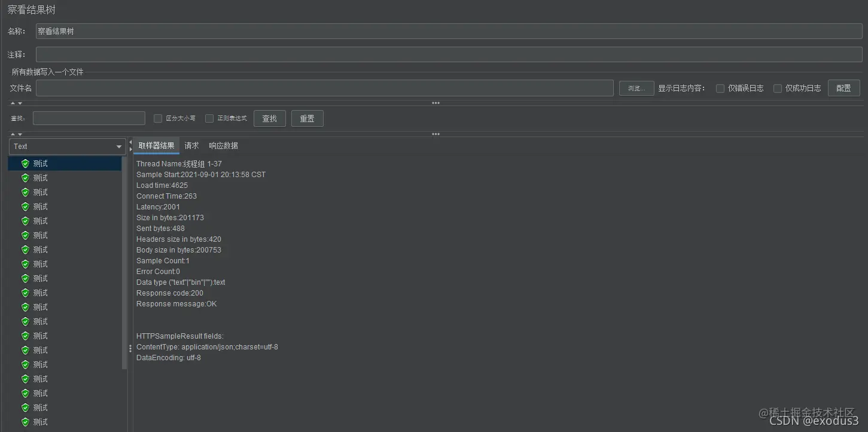Image resolution: width=868 pixels, height=432 pixels.
Task: Click the 'Response message:OK' line
Action: (x=176, y=304)
